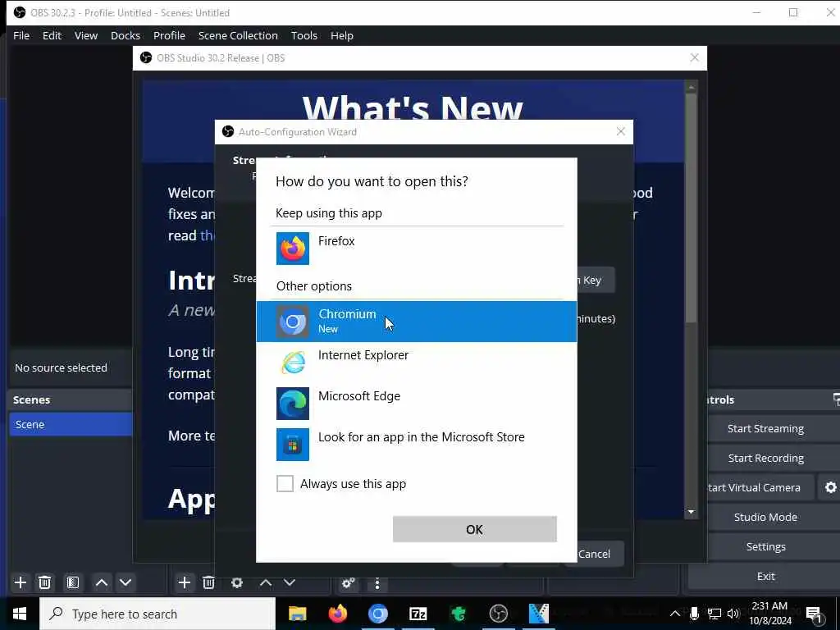Open 7-Zip from taskbar
The image size is (840, 630).
(x=418, y=614)
